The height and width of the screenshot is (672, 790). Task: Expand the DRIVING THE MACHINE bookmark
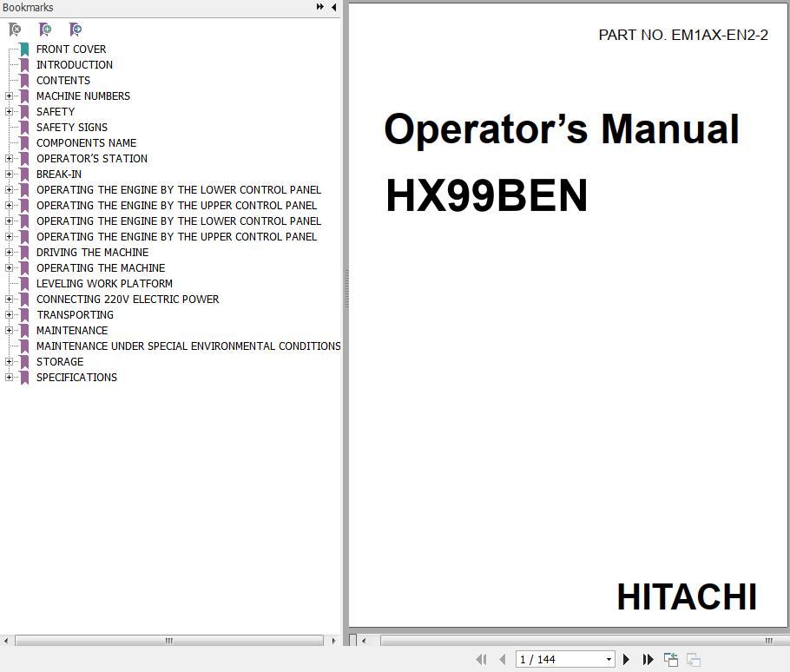pos(9,253)
